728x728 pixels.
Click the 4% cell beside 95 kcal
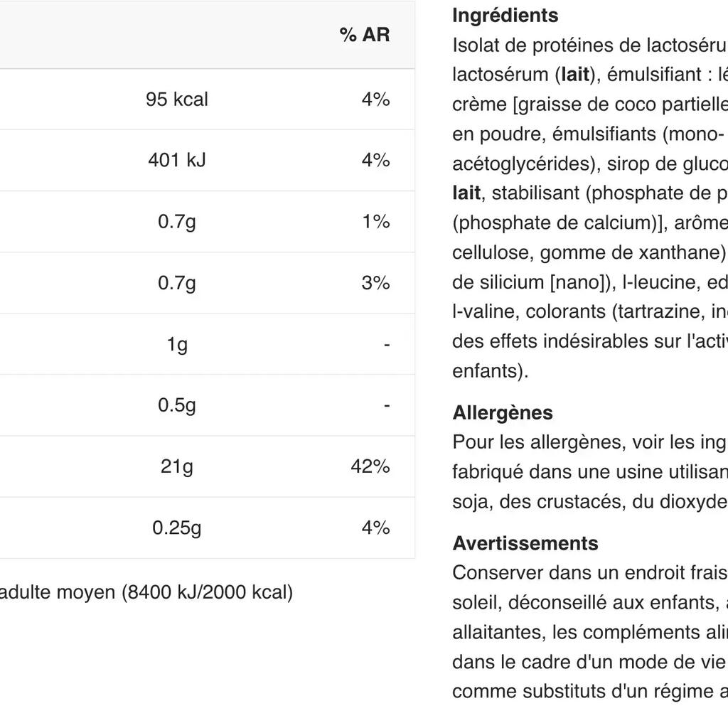coord(375,100)
